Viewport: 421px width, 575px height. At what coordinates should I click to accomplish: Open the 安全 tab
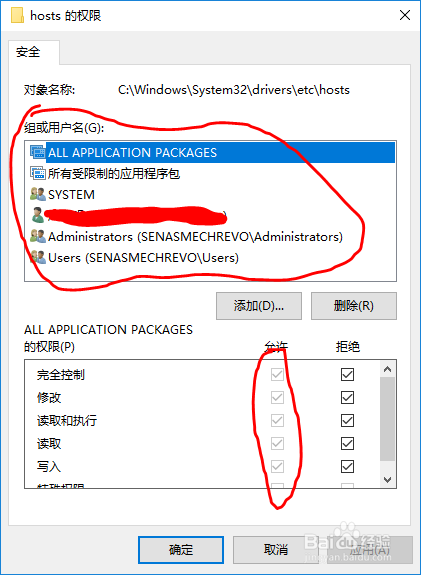34,52
